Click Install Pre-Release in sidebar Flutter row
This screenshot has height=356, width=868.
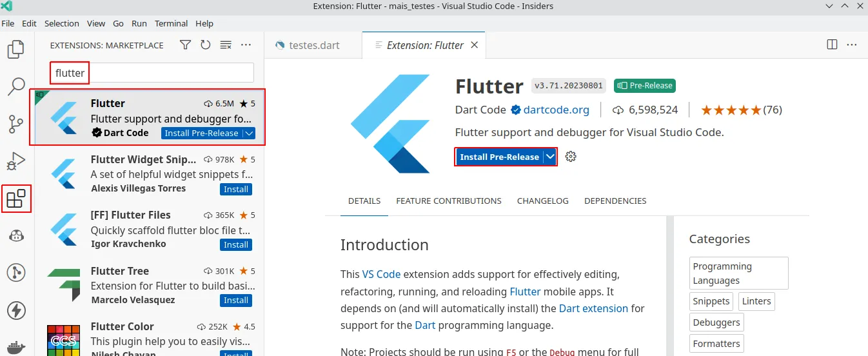point(201,133)
